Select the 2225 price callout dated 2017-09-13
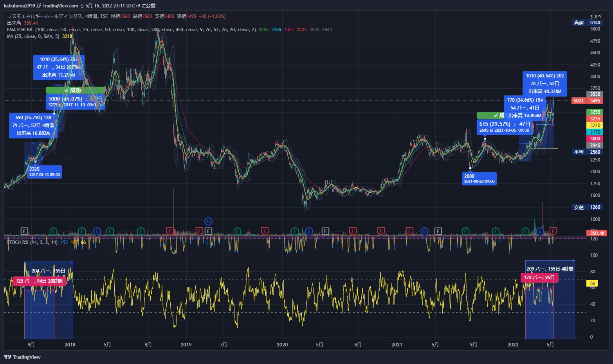This screenshot has width=613, height=364. (x=44, y=172)
